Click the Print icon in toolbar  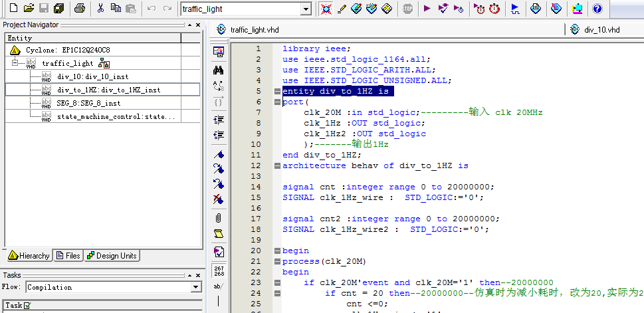80,9
